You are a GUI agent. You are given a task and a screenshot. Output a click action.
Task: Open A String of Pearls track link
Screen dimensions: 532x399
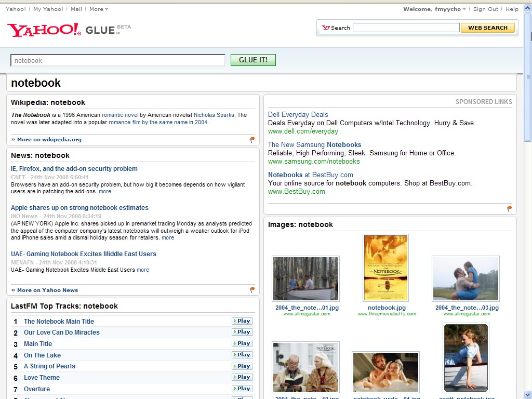(49, 366)
